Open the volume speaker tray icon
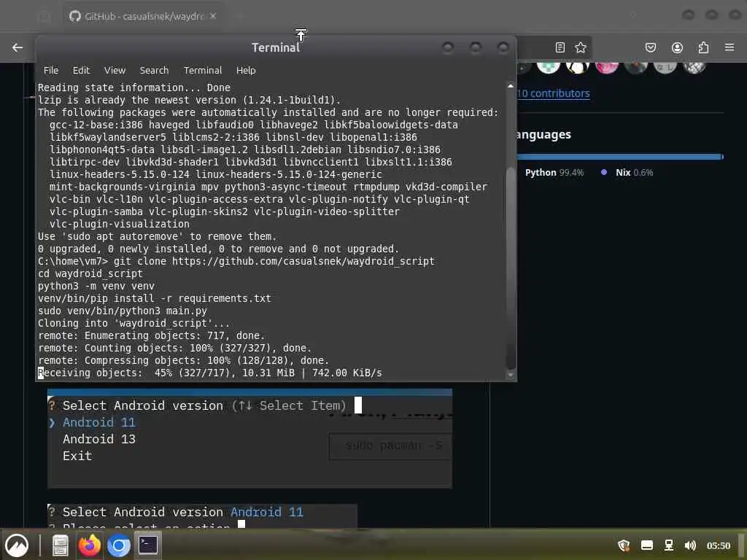Screen dimensions: 747x560 point(690,545)
